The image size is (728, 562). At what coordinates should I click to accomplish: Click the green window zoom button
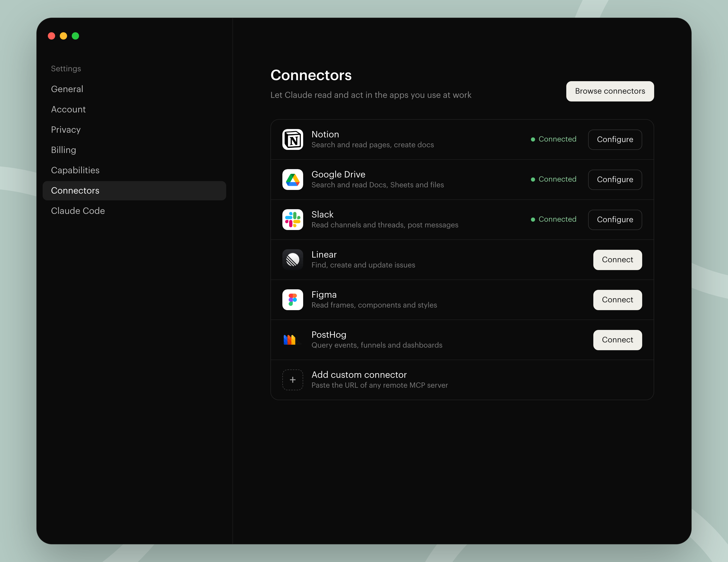(x=75, y=36)
